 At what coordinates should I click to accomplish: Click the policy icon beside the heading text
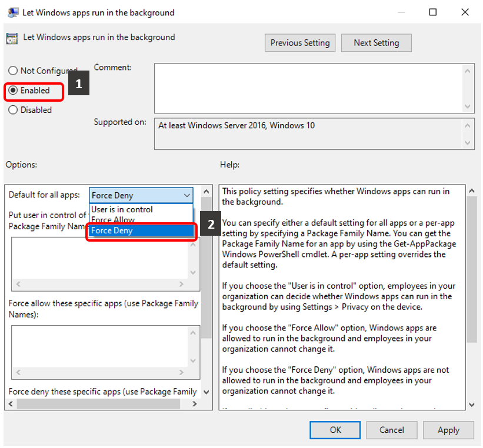[x=12, y=38]
